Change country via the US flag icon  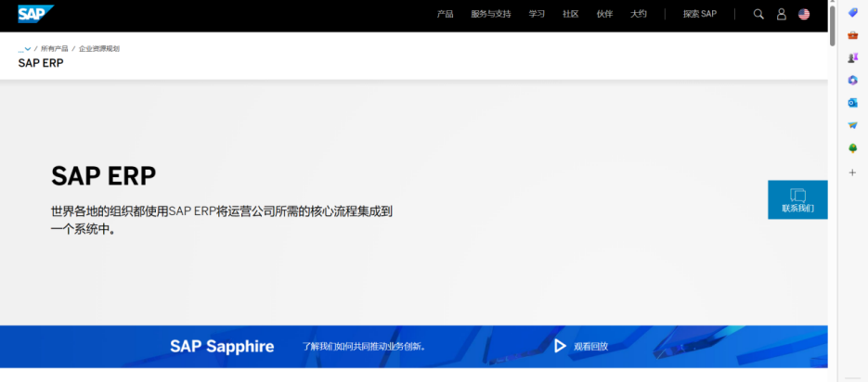pyautogui.click(x=804, y=15)
